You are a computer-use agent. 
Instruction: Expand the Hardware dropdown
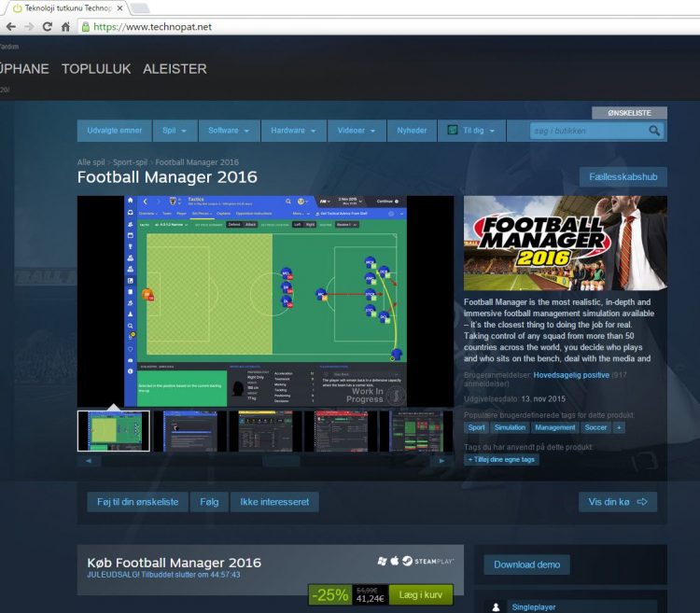coord(293,131)
